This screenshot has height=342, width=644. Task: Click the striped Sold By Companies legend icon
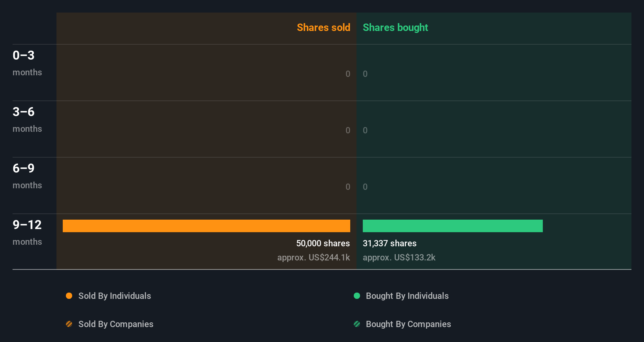click(x=69, y=324)
